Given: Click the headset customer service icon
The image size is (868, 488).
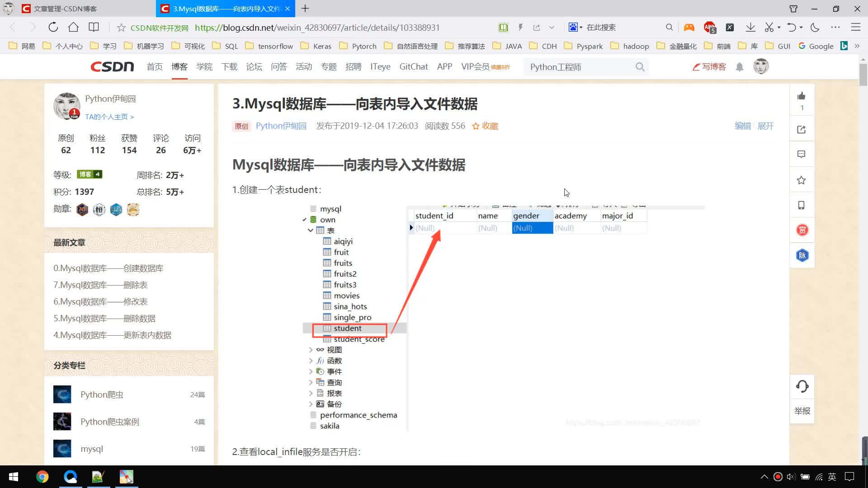Looking at the screenshot, I should [x=802, y=386].
